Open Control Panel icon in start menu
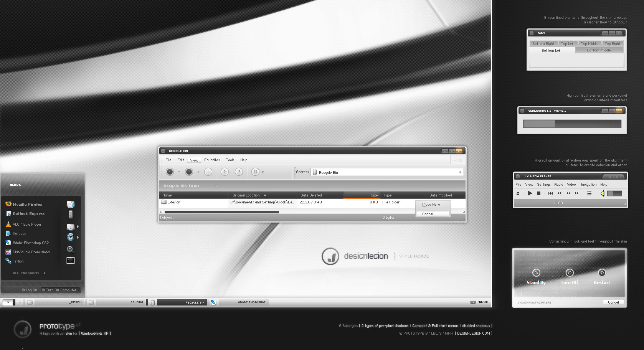 [71, 227]
